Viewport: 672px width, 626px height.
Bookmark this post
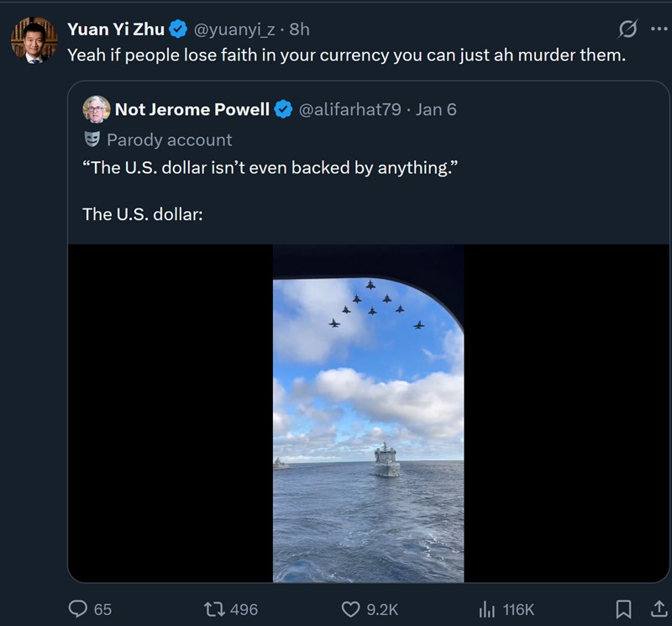[x=623, y=608]
